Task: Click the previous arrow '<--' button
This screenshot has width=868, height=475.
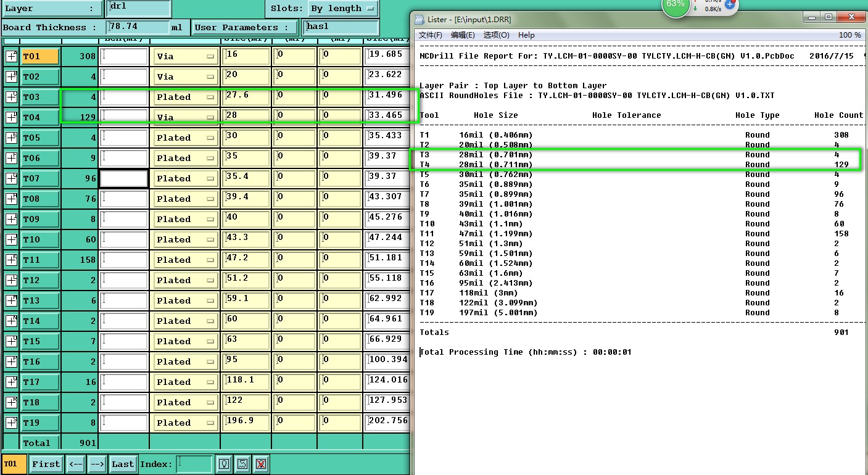Action: [x=75, y=464]
